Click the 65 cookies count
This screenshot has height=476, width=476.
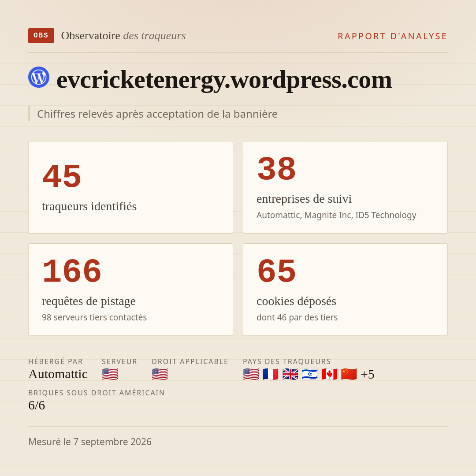[276, 271]
